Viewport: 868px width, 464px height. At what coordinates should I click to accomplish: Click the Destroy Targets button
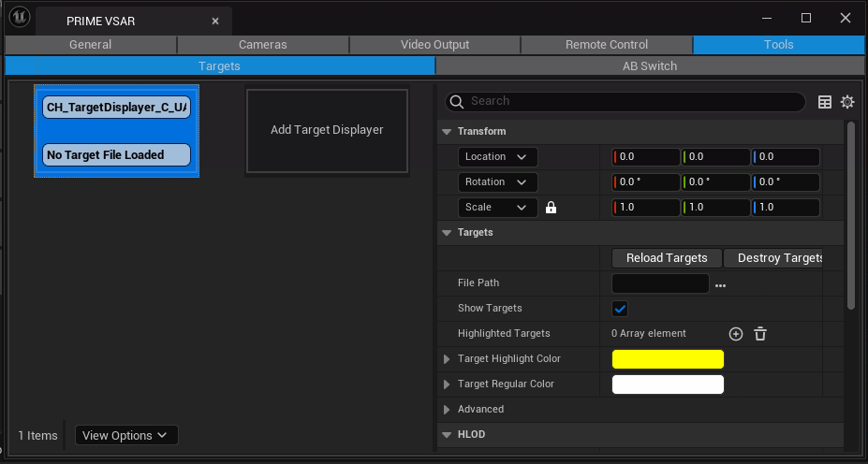coord(773,258)
